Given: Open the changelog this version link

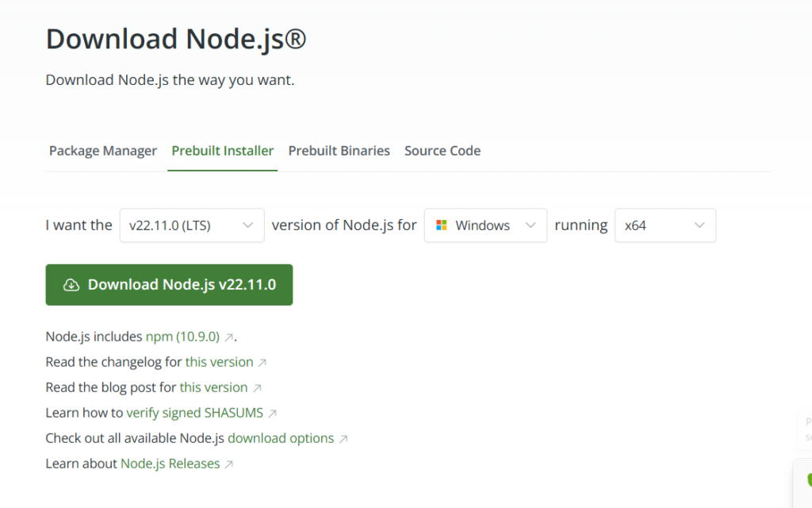Looking at the screenshot, I should [x=220, y=362].
